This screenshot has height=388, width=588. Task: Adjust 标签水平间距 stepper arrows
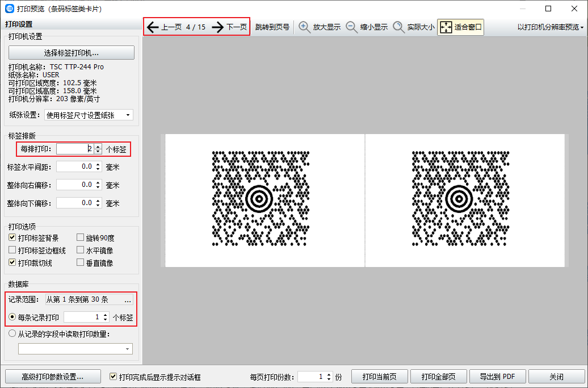[x=98, y=166]
